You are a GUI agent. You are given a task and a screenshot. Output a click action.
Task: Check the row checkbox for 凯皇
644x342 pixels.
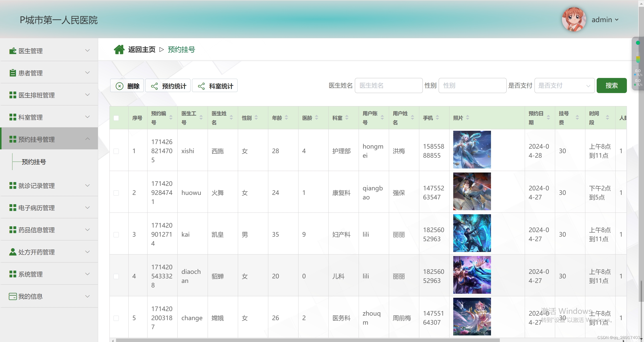tap(116, 235)
